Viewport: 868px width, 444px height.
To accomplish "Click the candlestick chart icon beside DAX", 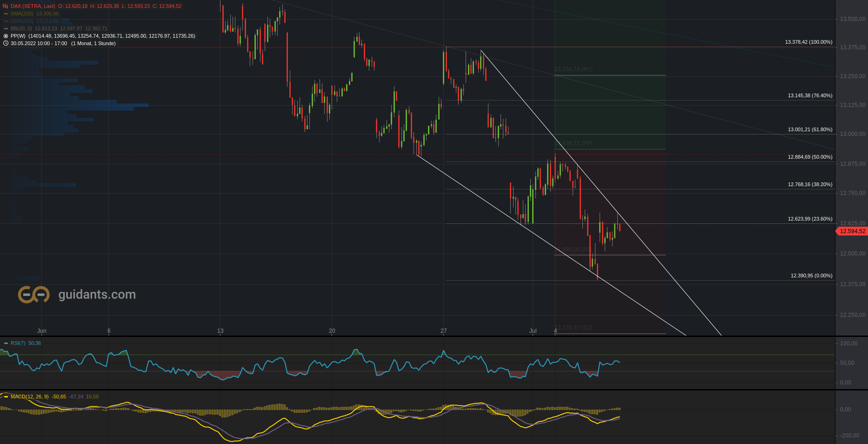I will 6,6.
